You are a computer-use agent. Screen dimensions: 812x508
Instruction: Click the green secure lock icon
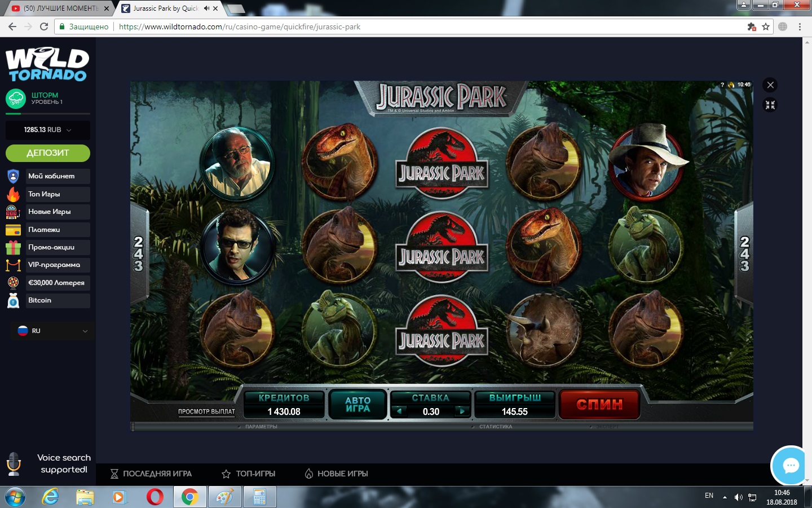click(62, 27)
